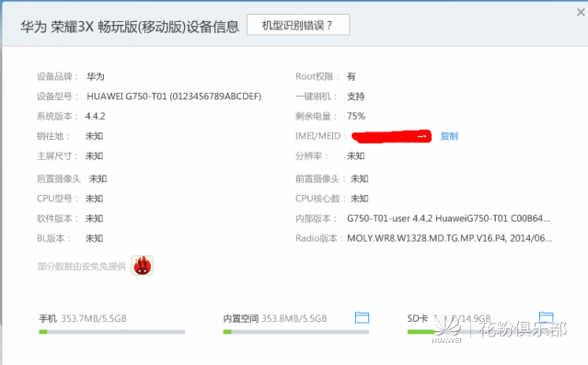
Task: Click the AnTuTu flame icon
Action: [x=142, y=266]
